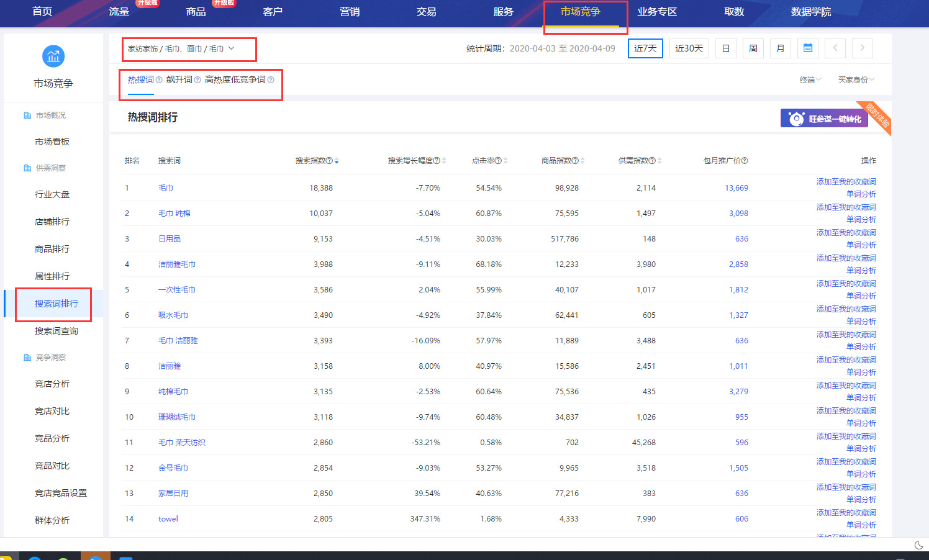Screen dimensions: 929x560
Task: Open 业务专区 in top navigation
Action: [x=657, y=12]
